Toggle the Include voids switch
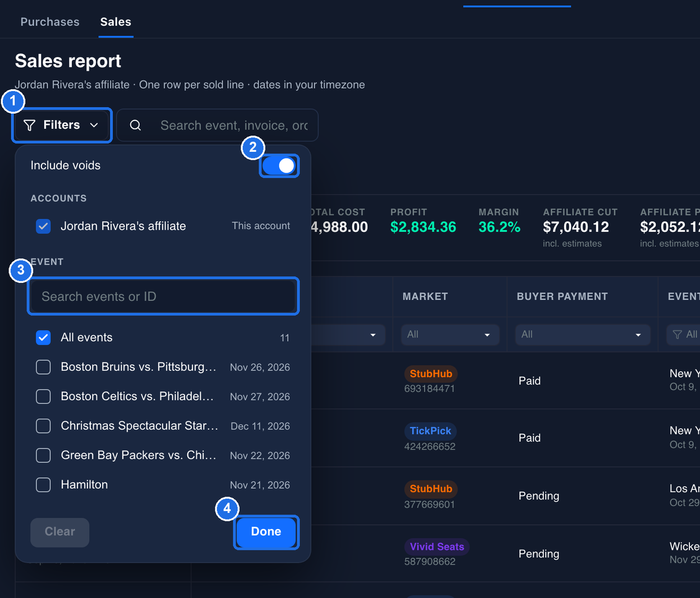700x598 pixels. (279, 166)
